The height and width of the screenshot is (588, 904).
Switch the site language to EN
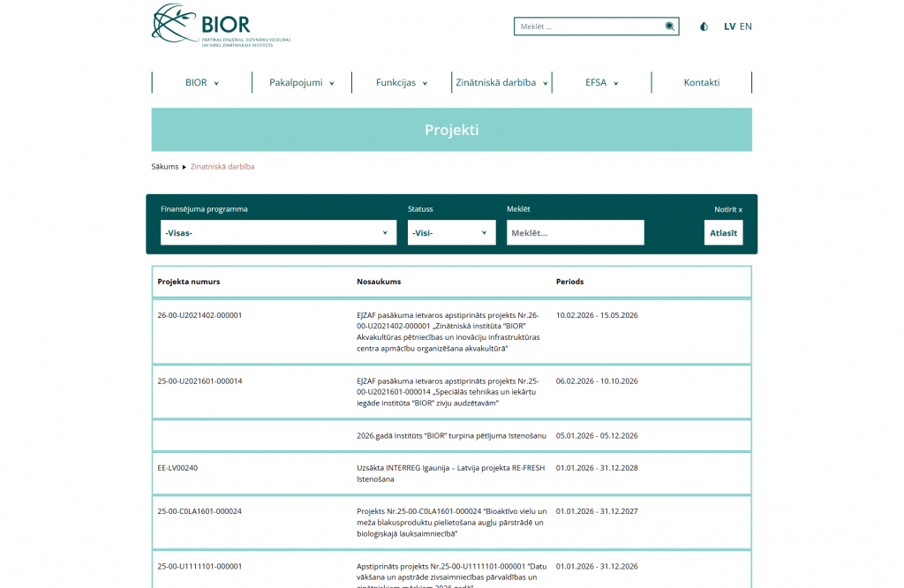click(x=746, y=26)
